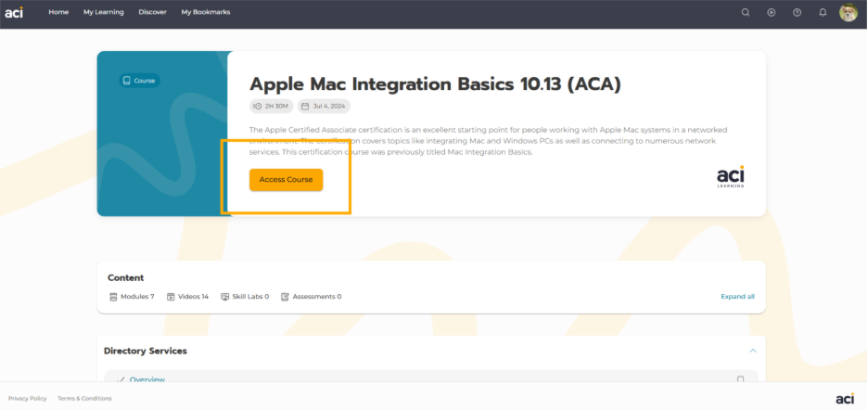The height and width of the screenshot is (410, 868).
Task: Open the help question mark icon
Action: click(797, 12)
